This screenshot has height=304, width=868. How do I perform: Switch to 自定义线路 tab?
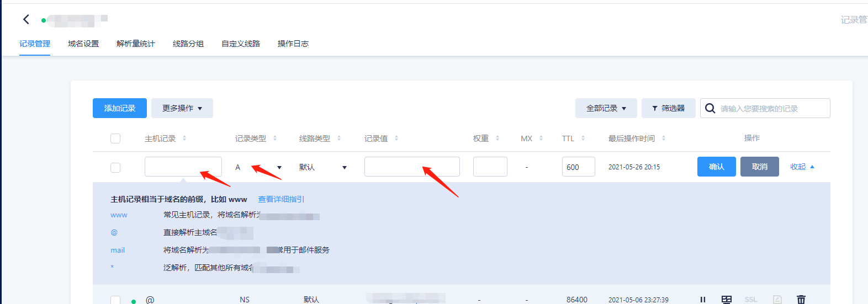(241, 44)
